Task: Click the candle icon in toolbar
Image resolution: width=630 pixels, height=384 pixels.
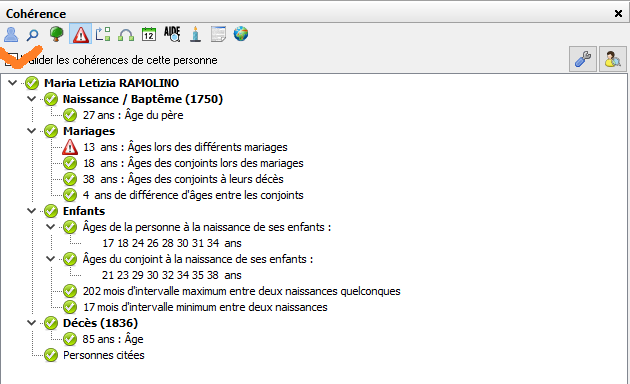Action: [196, 34]
